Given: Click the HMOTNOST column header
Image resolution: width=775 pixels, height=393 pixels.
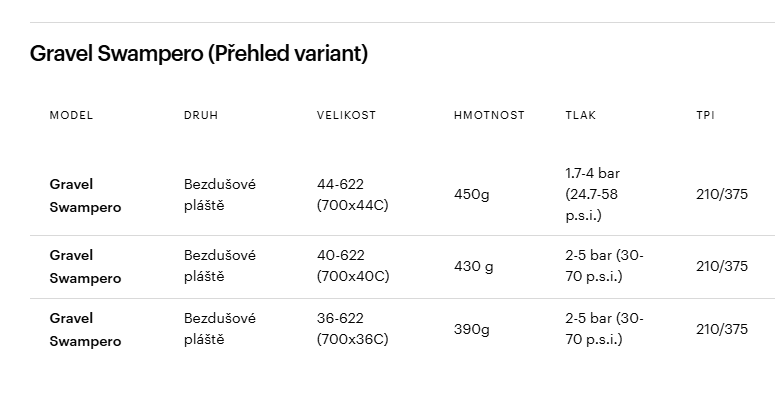Looking at the screenshot, I should pyautogui.click(x=489, y=115).
